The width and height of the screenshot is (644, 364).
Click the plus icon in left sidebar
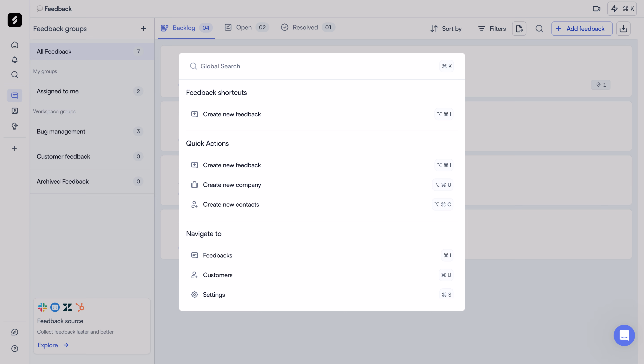(x=14, y=149)
